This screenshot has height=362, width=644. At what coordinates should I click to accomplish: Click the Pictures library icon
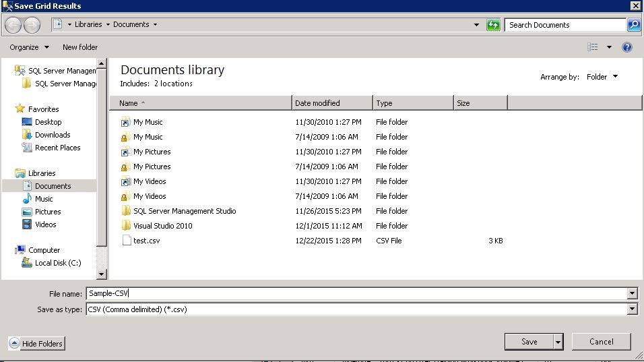[x=27, y=212]
